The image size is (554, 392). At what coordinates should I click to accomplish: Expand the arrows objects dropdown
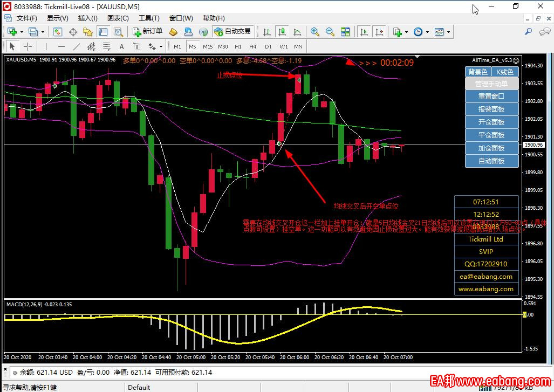161,46
